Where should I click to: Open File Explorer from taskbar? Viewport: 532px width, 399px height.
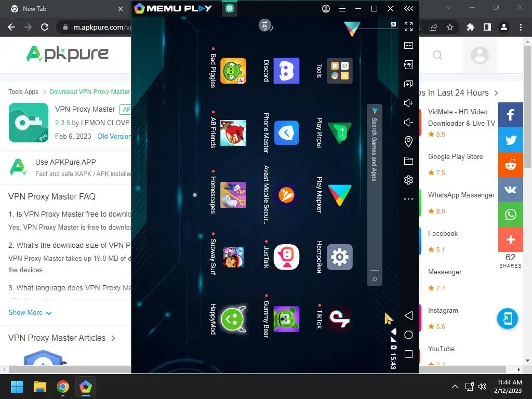click(39, 387)
